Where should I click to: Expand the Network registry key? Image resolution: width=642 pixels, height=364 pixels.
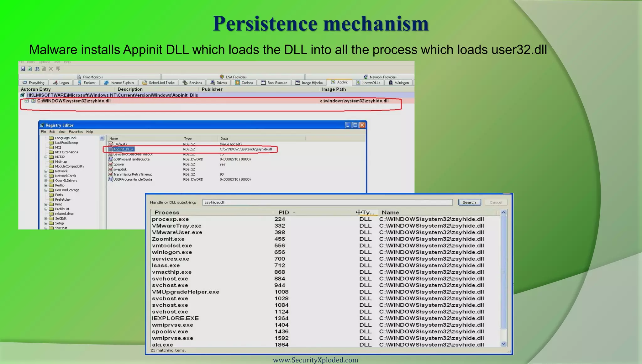[x=46, y=171]
